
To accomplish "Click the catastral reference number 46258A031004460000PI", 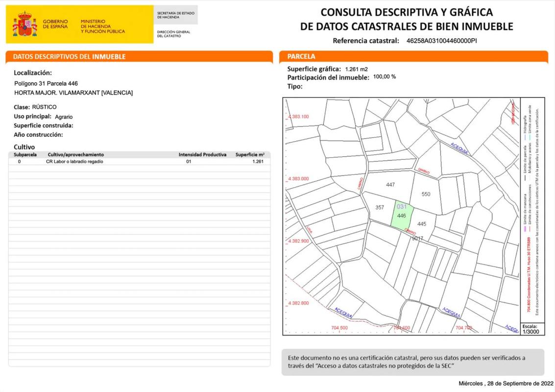I will tap(441, 41).
